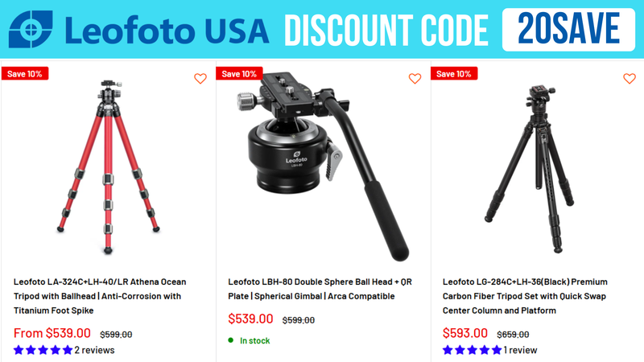
Task: Open Leofoto LG-284C+LH-36 Carbon Fiber Tripod link
Action: 525,296
